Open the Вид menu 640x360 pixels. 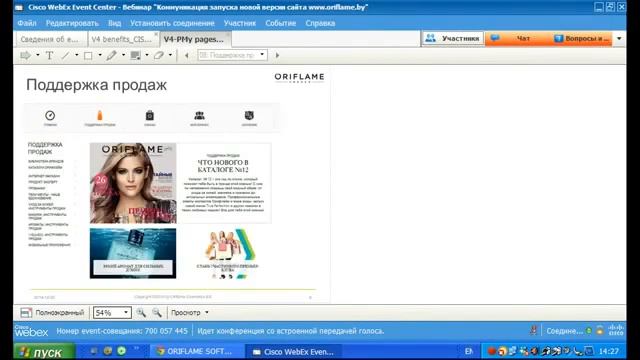coord(115,23)
